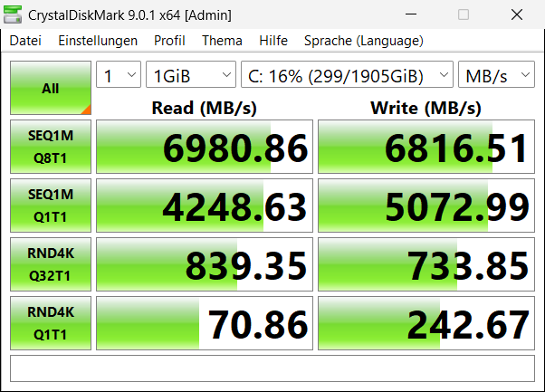This screenshot has width=545, height=392.
Task: Open the test size dropdown showing 1GiB
Action: (x=191, y=74)
